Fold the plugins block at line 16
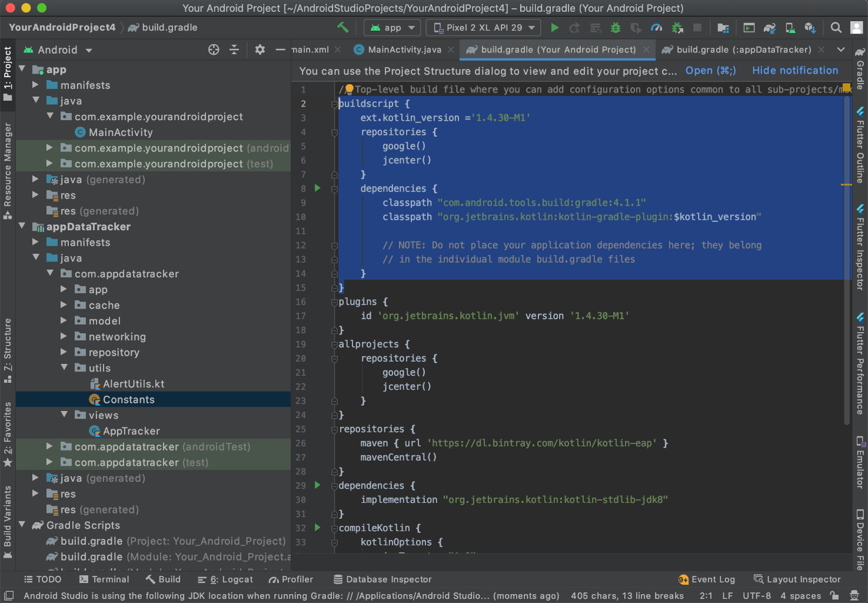 click(334, 301)
